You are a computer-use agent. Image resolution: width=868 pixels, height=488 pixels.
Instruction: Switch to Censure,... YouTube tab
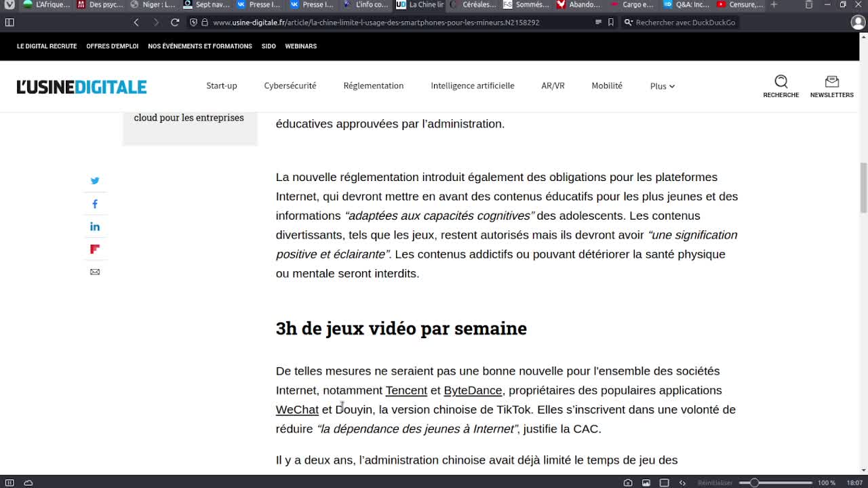740,5
